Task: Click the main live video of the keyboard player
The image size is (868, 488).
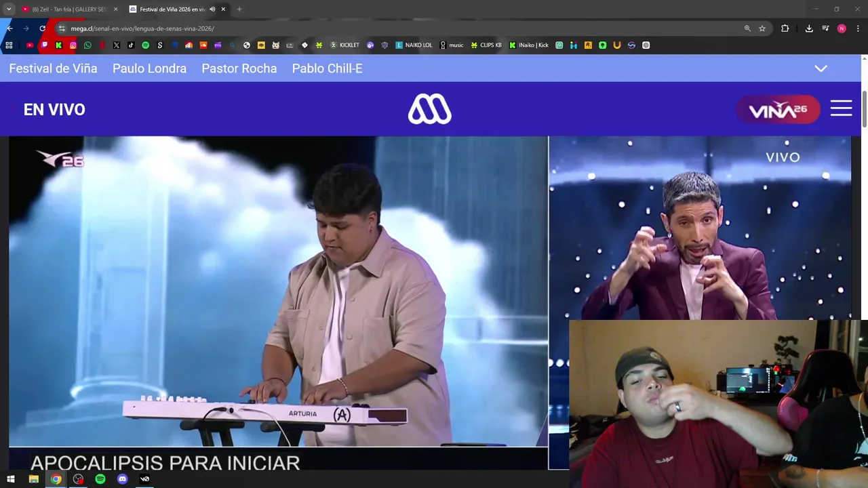Action: 278,291
